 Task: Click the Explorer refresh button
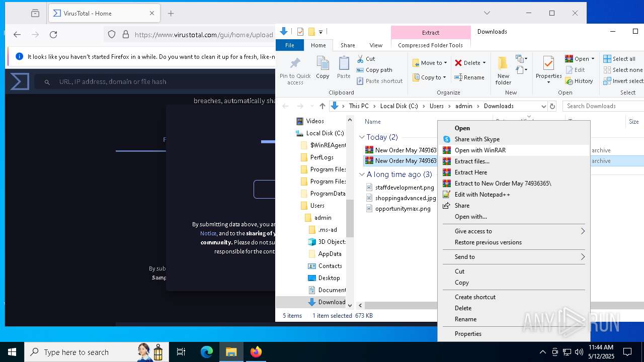pos(552,106)
